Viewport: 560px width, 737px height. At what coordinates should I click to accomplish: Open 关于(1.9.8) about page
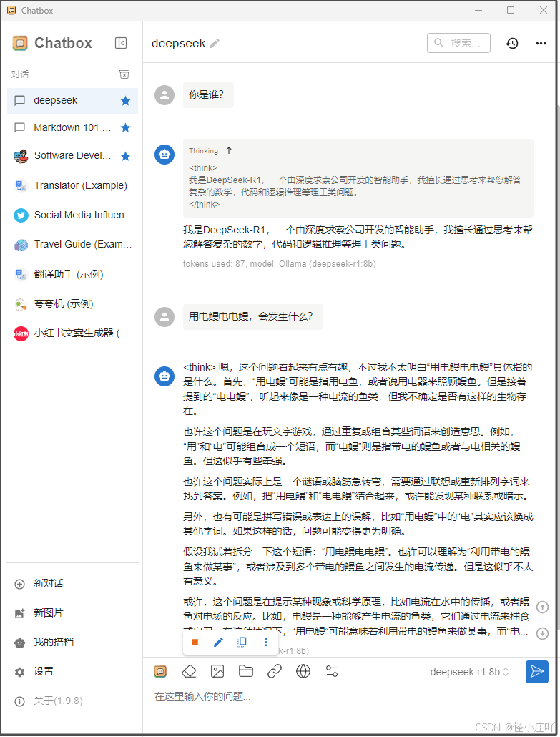click(72, 701)
